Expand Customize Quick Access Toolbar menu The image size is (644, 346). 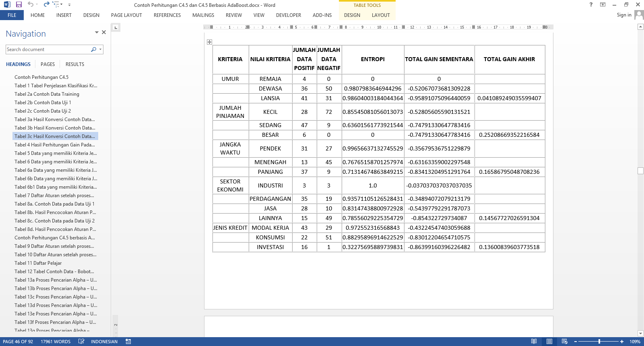[x=69, y=5]
